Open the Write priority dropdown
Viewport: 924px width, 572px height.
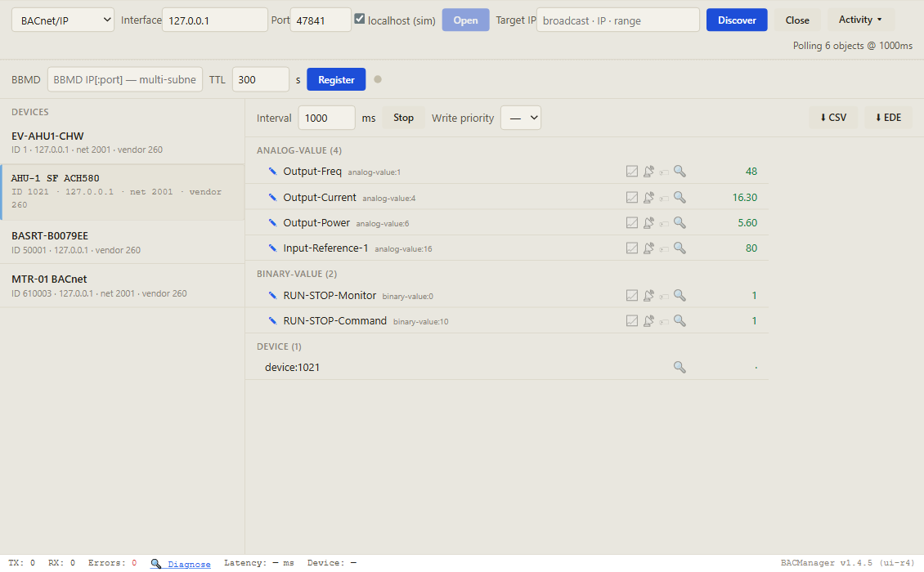pyautogui.click(x=521, y=118)
